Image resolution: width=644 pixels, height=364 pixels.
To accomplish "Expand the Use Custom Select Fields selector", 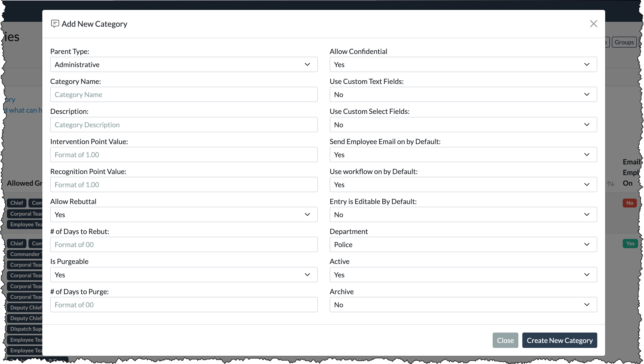I will [x=463, y=124].
